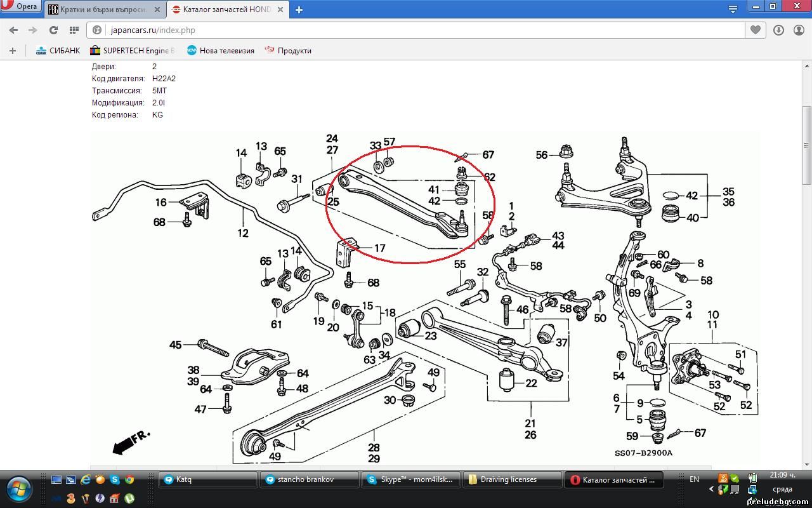Click the Windows Start orb
This screenshot has width=812, height=508.
click(21, 488)
